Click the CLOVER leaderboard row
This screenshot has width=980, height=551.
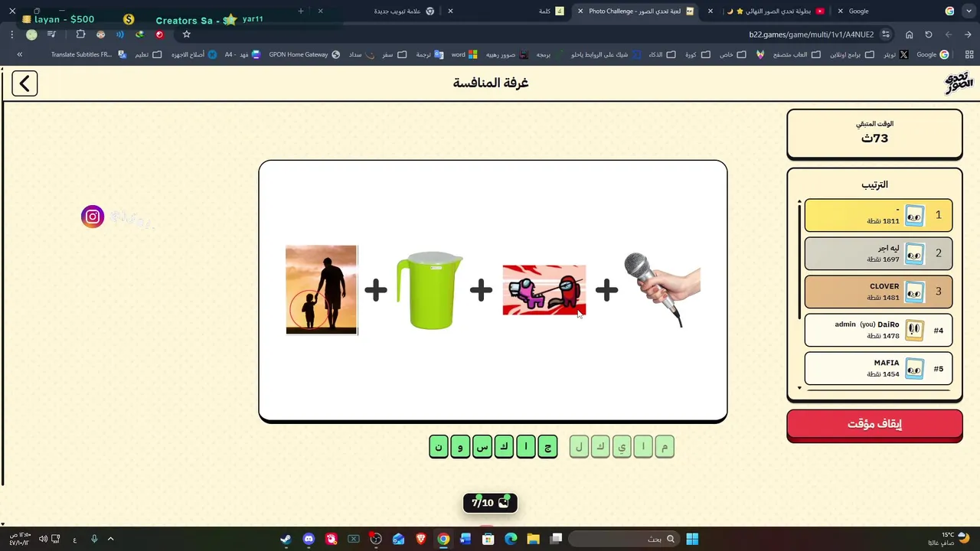(x=878, y=292)
